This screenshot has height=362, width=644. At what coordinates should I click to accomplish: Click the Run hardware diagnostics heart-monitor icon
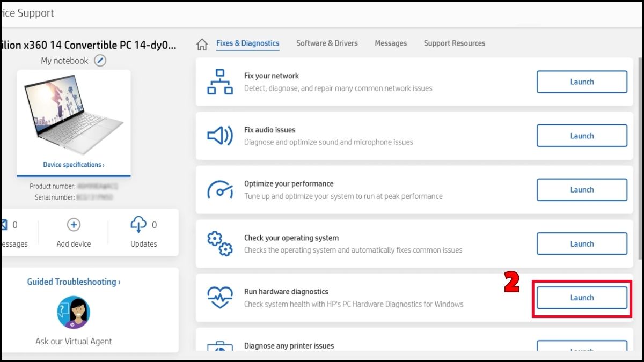220,297
